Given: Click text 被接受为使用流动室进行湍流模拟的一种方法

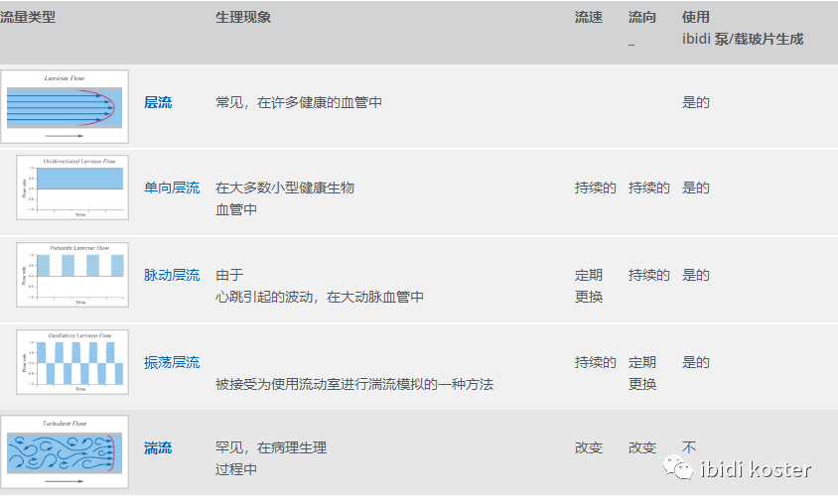Looking at the screenshot, I should [354, 384].
